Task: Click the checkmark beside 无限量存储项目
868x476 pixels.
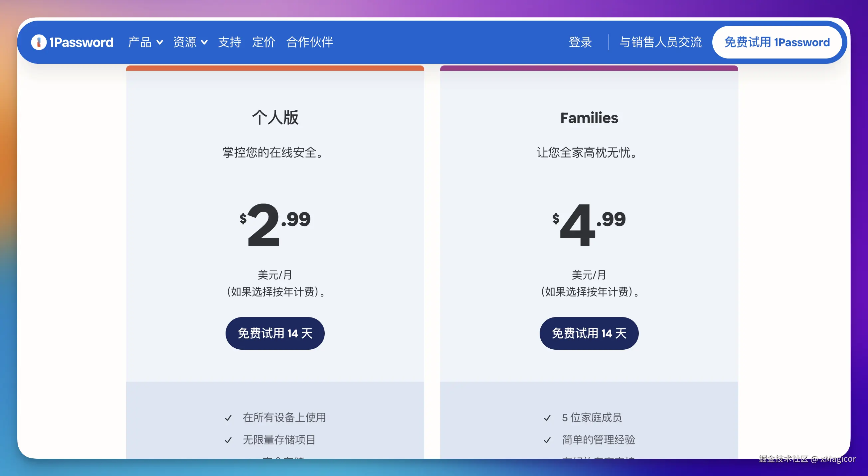Action: tap(229, 440)
